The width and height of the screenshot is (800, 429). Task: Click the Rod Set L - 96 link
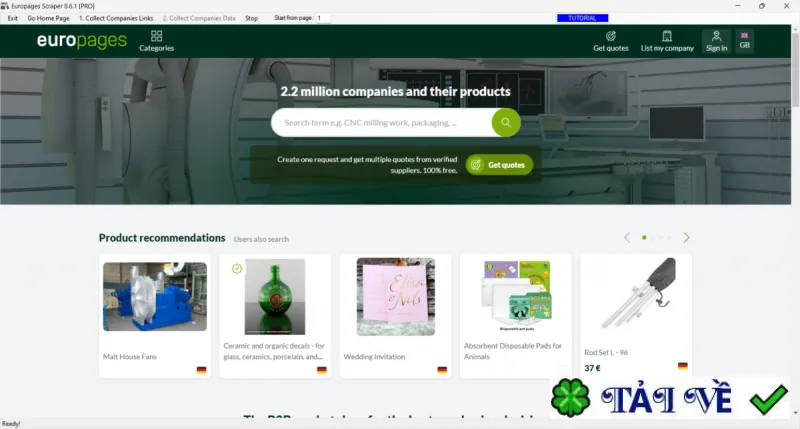point(606,352)
